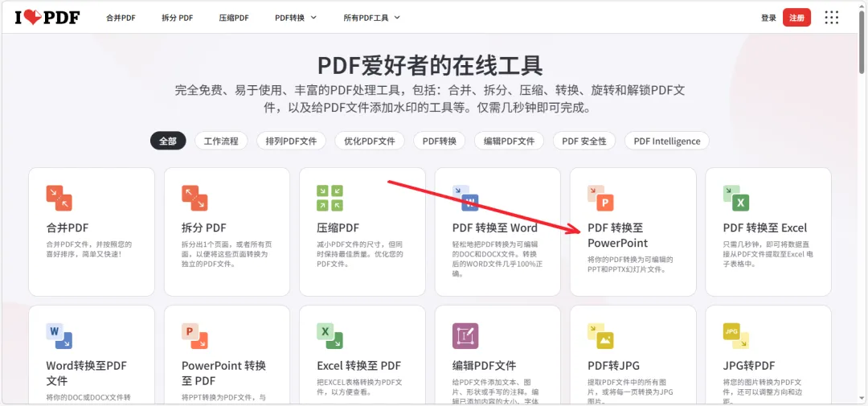Open the PDF 转换至 PowerPoint title

coord(617,236)
